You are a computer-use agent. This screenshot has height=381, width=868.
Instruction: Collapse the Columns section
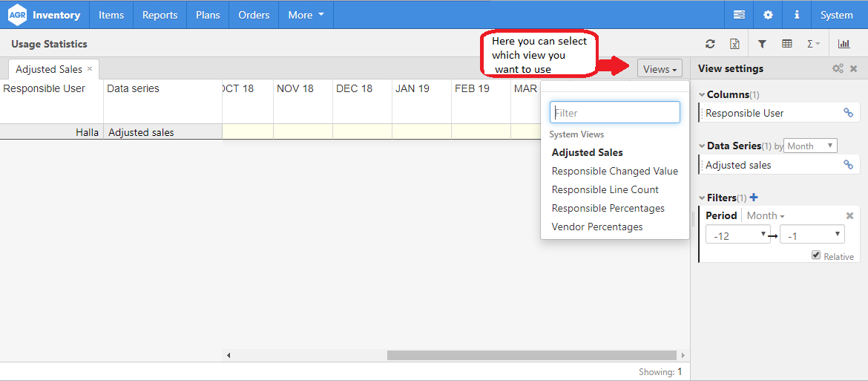(703, 95)
